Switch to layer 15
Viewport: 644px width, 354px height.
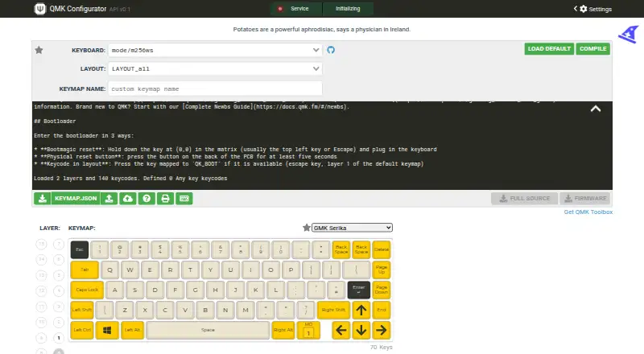click(42, 244)
